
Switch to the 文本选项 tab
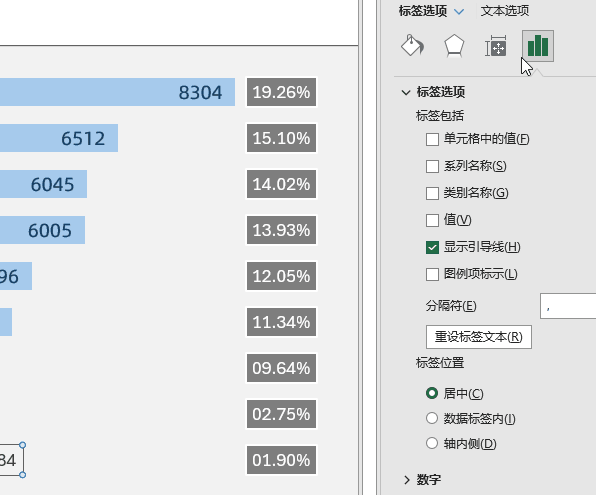(504, 11)
